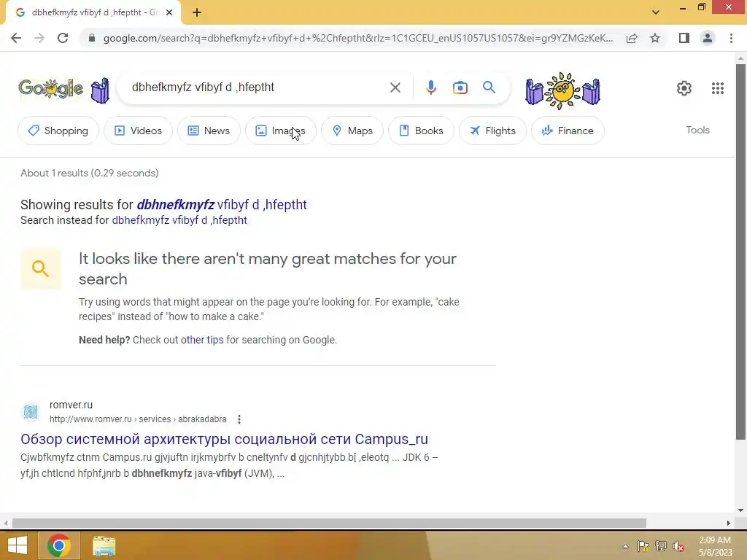The image size is (747, 560).
Task: Open search Tools options
Action: click(697, 130)
